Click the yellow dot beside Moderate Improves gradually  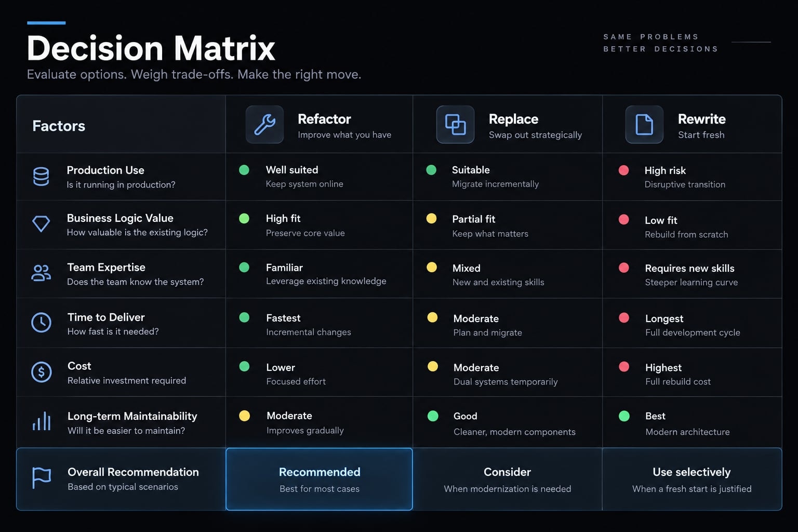(x=244, y=416)
